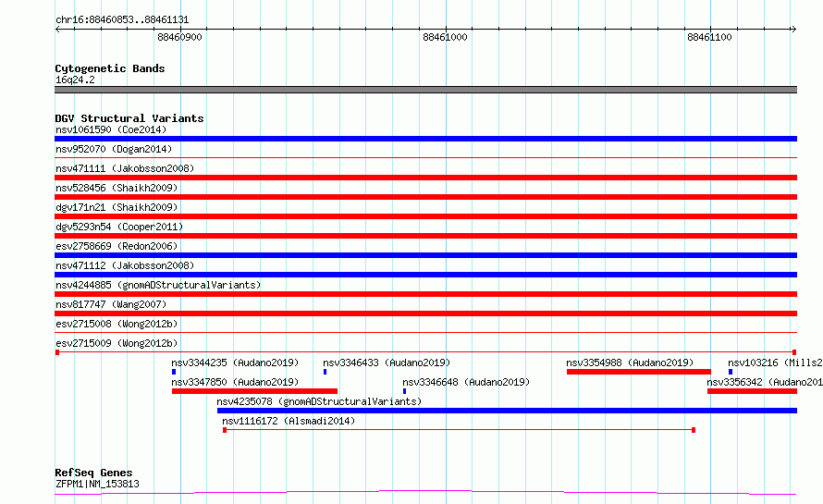This screenshot has height=504, width=823.
Task: Click the Cytogenetic Bands track title
Action: [x=110, y=68]
